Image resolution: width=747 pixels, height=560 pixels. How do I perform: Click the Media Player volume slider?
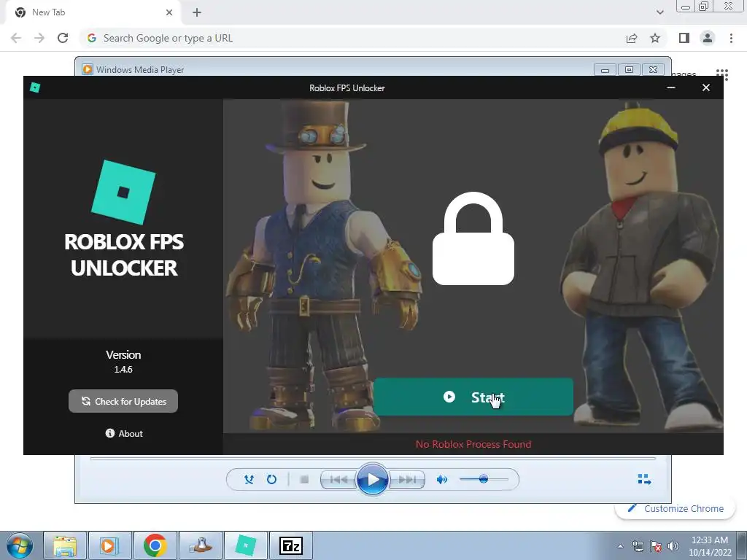pos(484,479)
